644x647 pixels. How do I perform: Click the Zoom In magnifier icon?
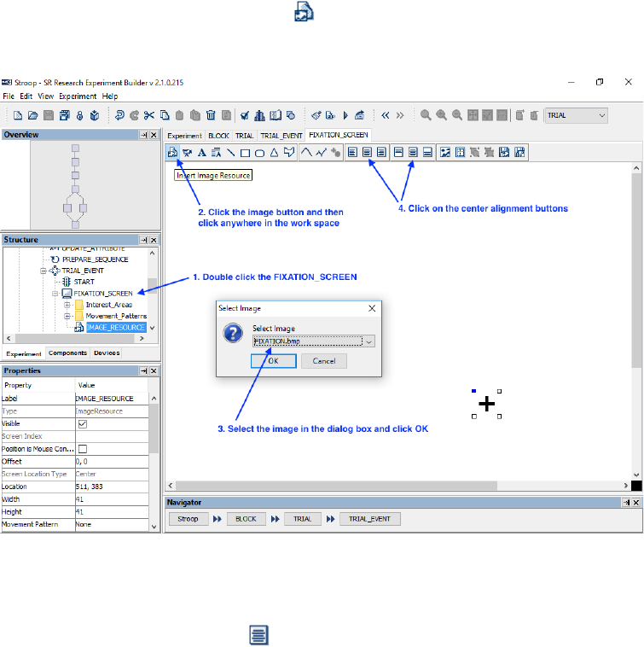[442, 115]
